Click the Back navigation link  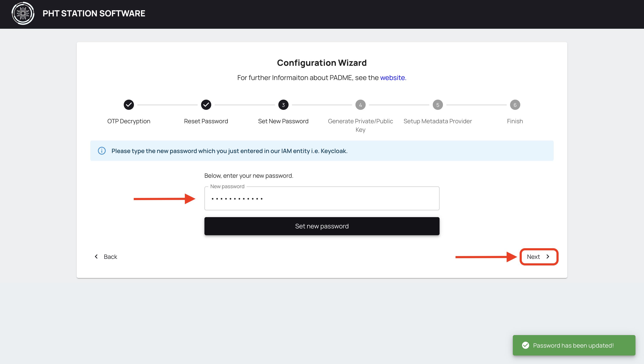point(106,257)
